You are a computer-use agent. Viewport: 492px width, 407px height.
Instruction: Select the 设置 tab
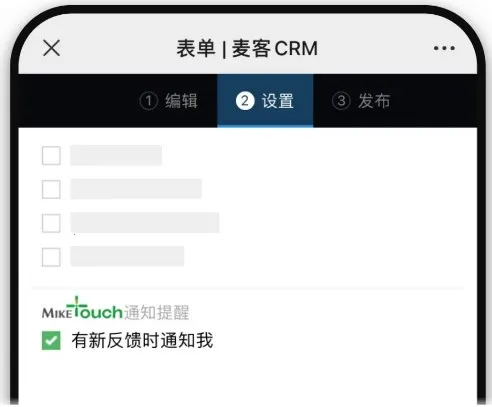click(x=265, y=101)
